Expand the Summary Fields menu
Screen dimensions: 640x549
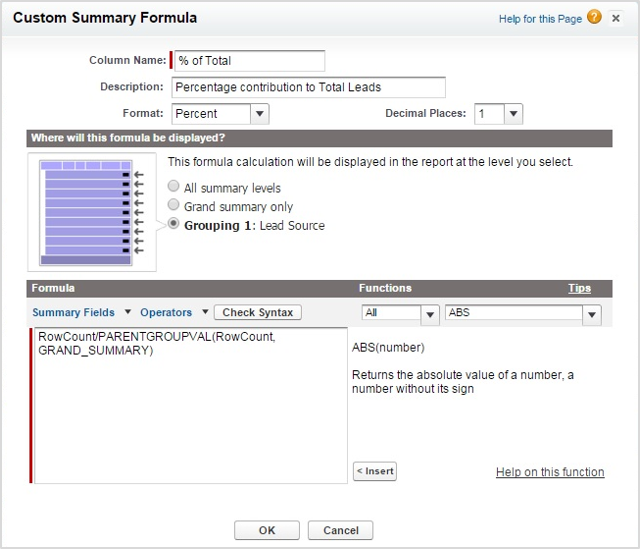(81, 312)
